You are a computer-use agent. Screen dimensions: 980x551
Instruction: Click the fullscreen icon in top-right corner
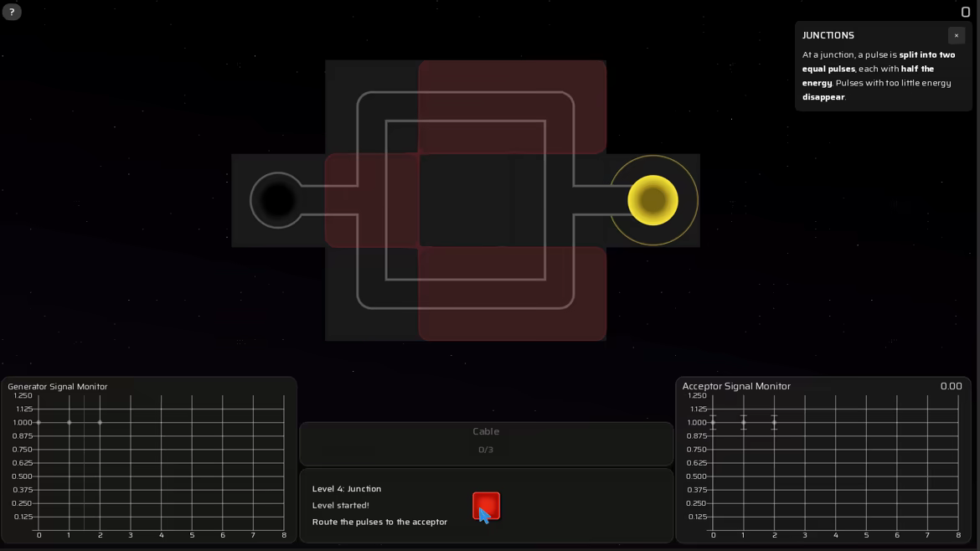tap(965, 12)
